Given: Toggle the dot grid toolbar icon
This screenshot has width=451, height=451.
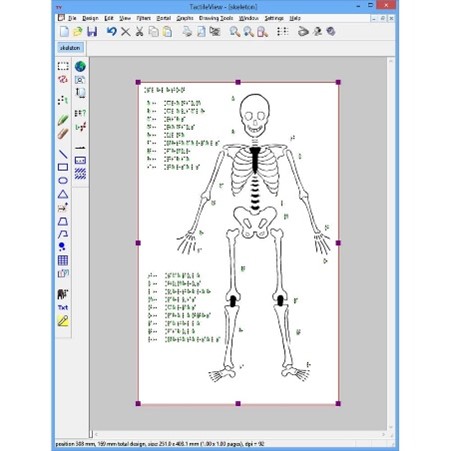Looking at the screenshot, I should point(283,32).
